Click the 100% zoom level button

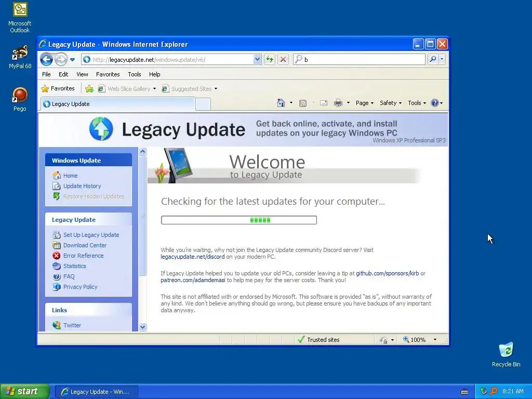coord(414,340)
